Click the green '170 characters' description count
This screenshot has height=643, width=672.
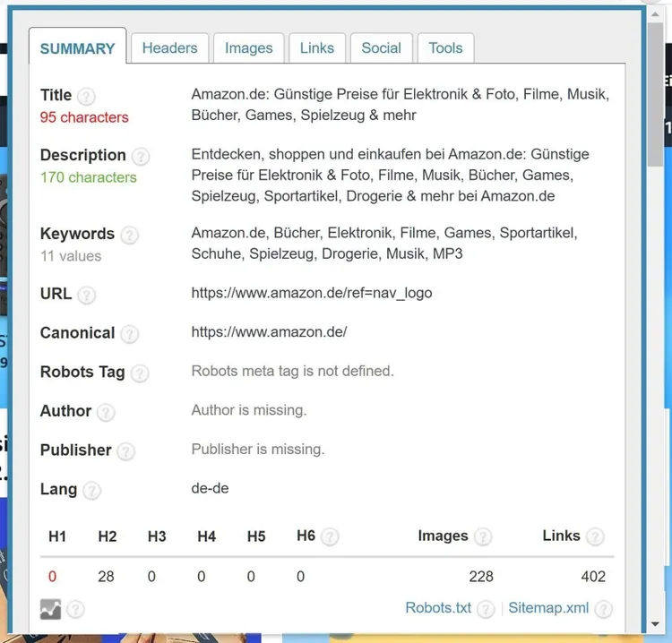click(x=89, y=177)
